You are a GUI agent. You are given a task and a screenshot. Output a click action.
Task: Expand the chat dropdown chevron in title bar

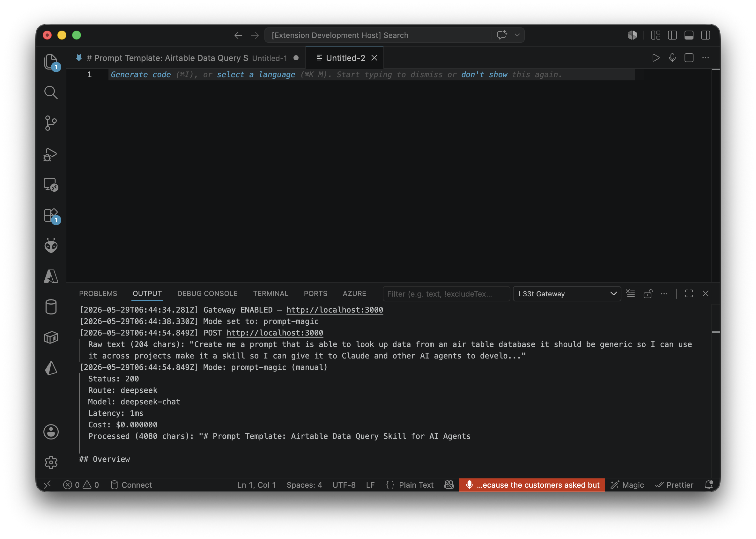click(517, 35)
